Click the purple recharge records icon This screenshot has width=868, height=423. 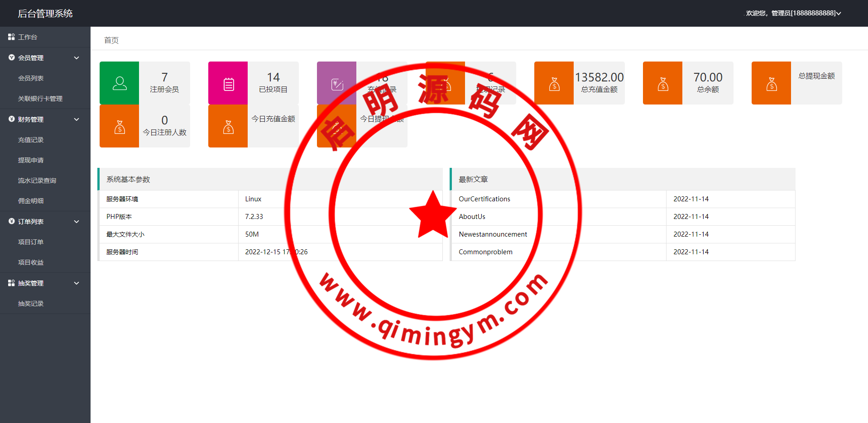[x=337, y=84]
